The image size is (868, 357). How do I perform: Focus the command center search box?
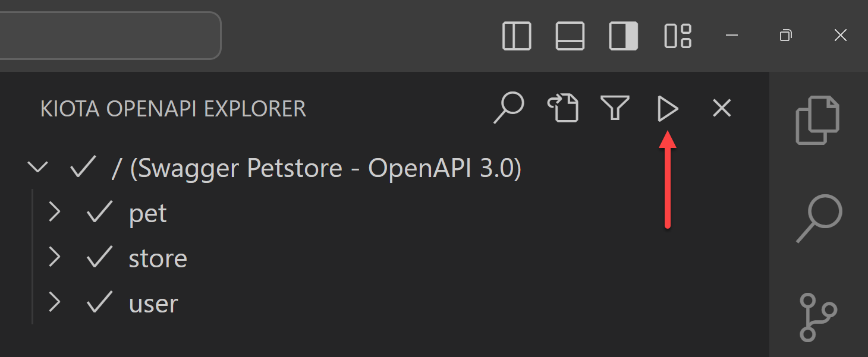(110, 35)
